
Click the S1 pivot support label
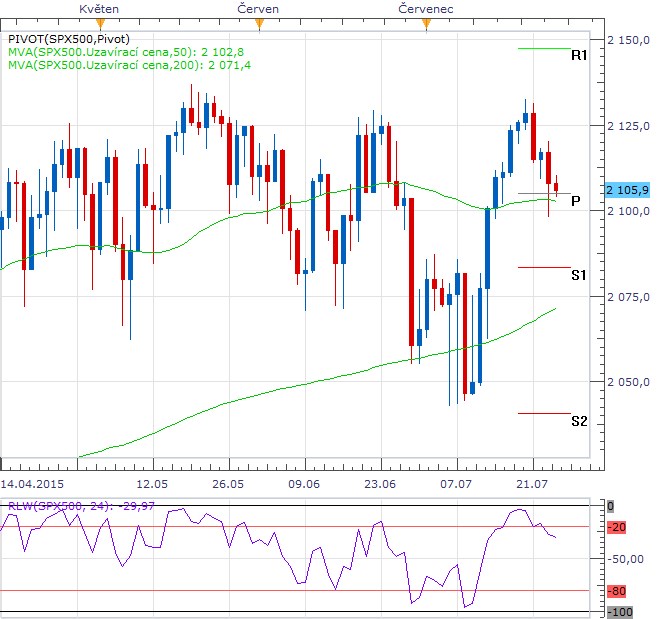coord(579,275)
